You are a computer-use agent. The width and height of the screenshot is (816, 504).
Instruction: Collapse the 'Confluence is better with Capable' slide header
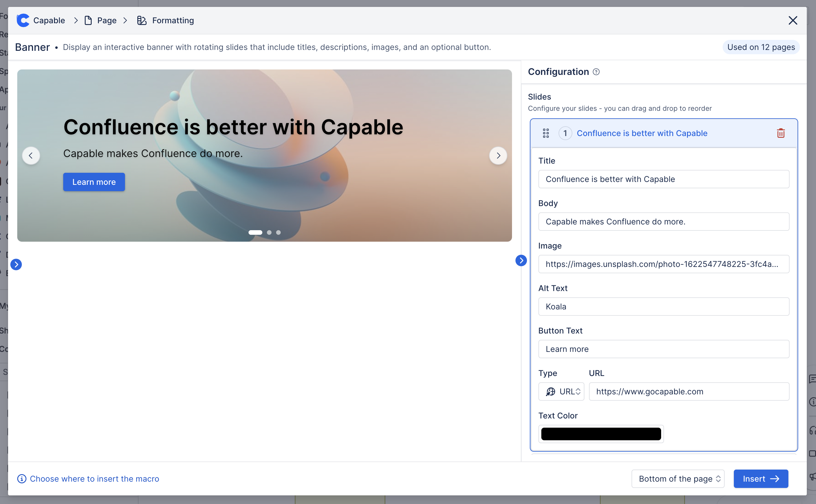point(642,133)
